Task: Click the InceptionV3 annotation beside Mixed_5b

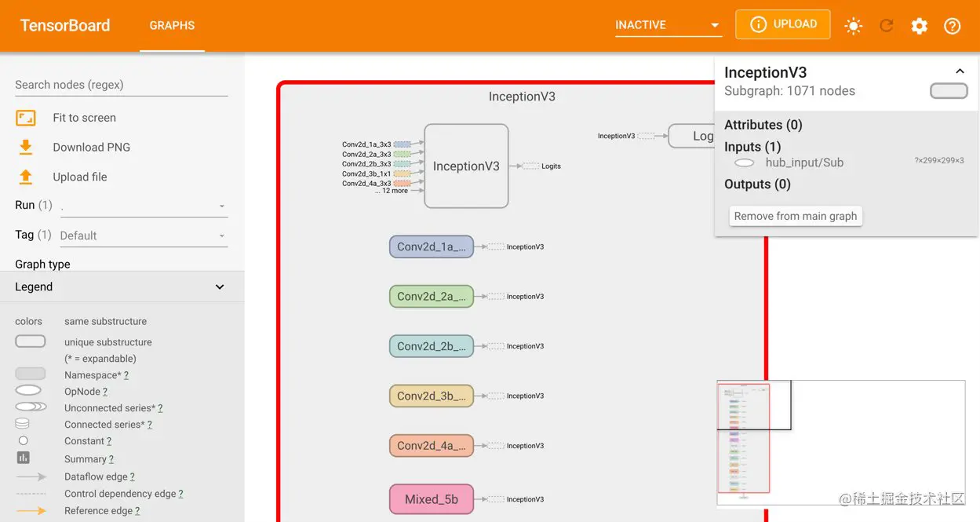Action: [525, 499]
